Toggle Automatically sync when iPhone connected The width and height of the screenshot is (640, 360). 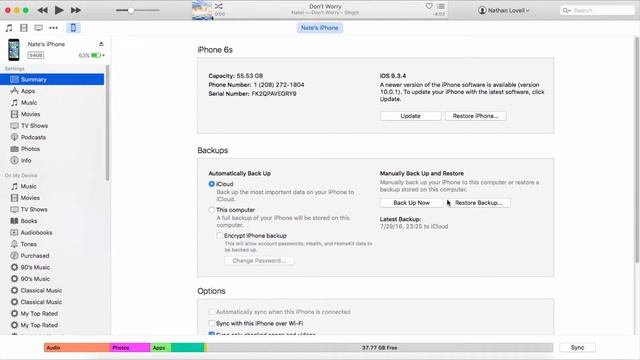[x=211, y=312]
